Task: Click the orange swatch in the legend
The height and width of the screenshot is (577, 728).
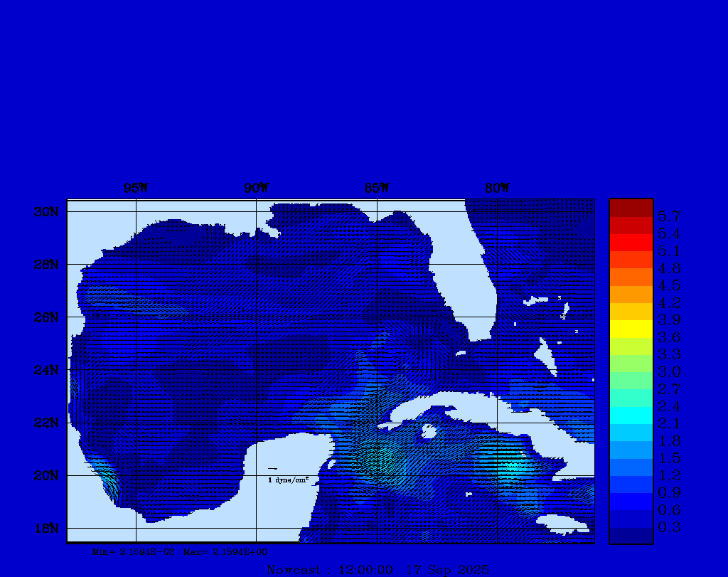Action: pyautogui.click(x=631, y=277)
